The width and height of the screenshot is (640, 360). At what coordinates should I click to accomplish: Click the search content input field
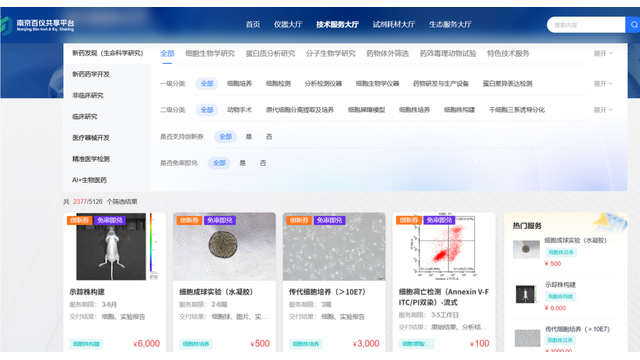tap(586, 25)
